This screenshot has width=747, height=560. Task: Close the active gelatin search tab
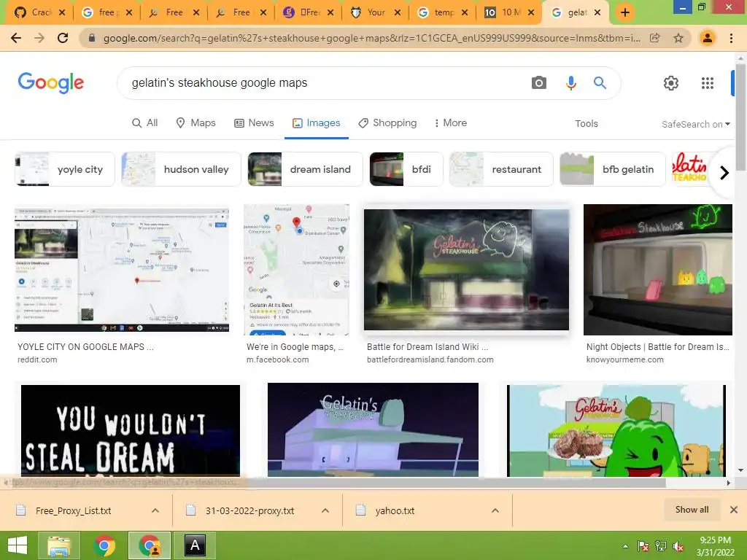[x=598, y=12]
